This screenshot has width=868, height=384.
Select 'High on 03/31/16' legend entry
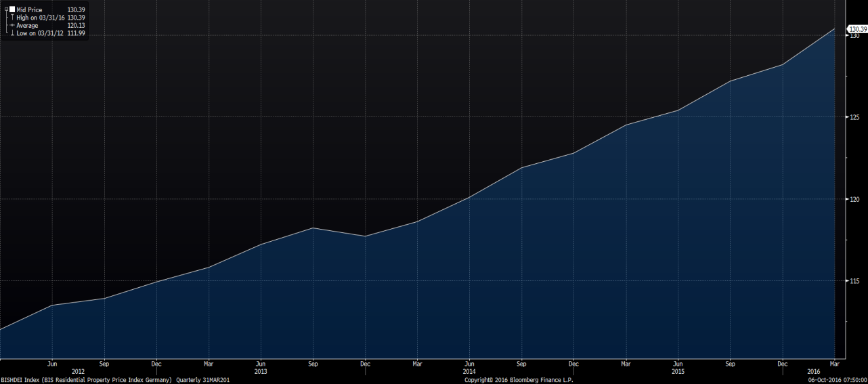[41, 18]
